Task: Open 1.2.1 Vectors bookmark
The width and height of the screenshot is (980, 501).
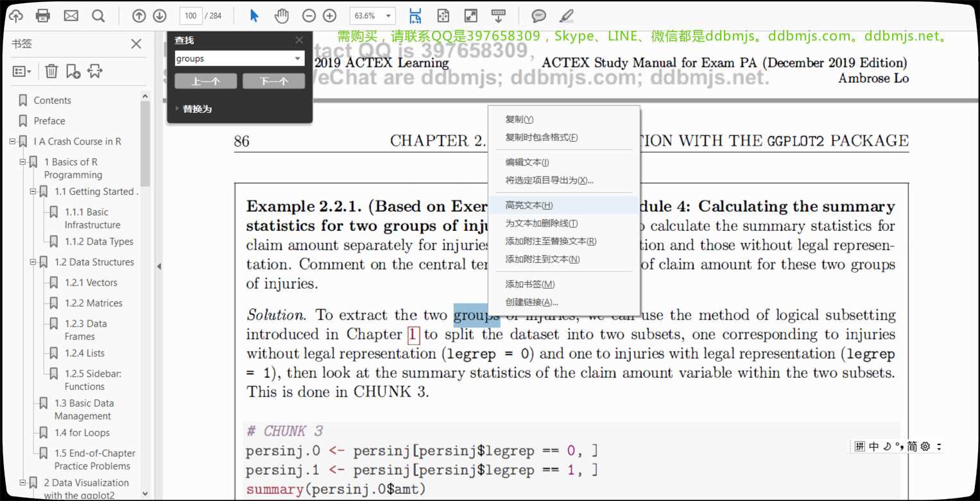Action: (x=91, y=282)
